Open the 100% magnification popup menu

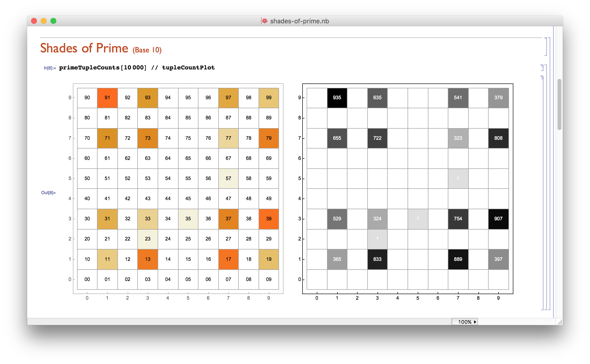[x=465, y=322]
